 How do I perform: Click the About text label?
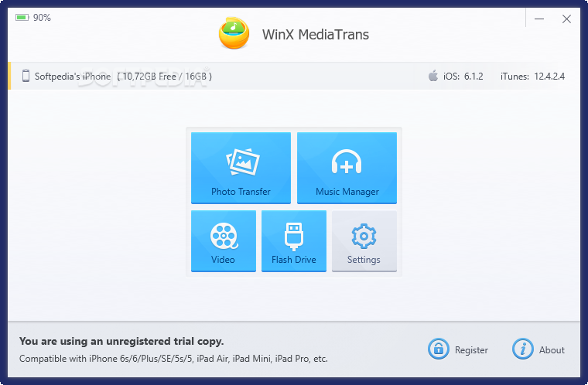(x=552, y=349)
